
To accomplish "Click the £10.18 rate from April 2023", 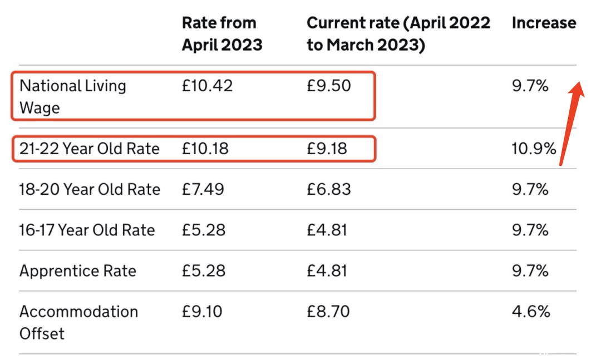I will (205, 149).
